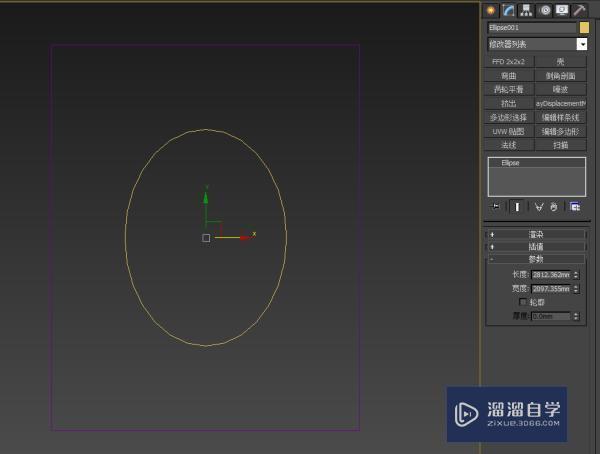This screenshot has width=600, height=454.
Task: Click the green Y axis gizmo arrow
Action: pyautogui.click(x=206, y=198)
